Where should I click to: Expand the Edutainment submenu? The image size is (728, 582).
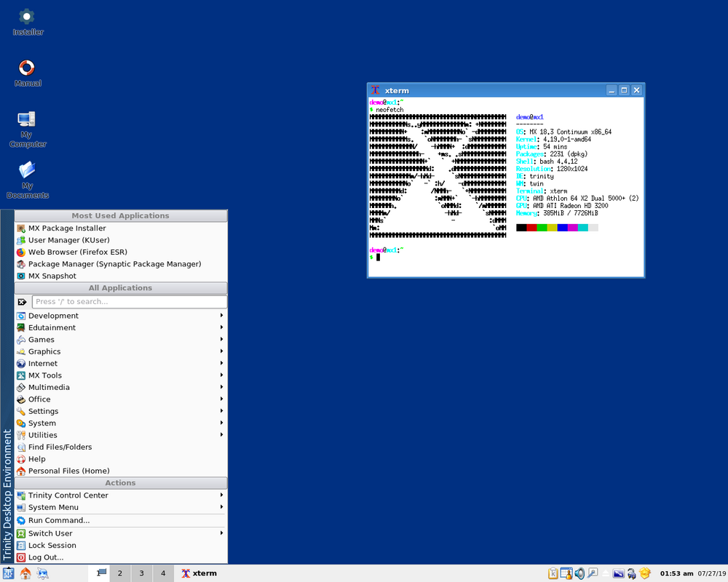click(x=121, y=327)
